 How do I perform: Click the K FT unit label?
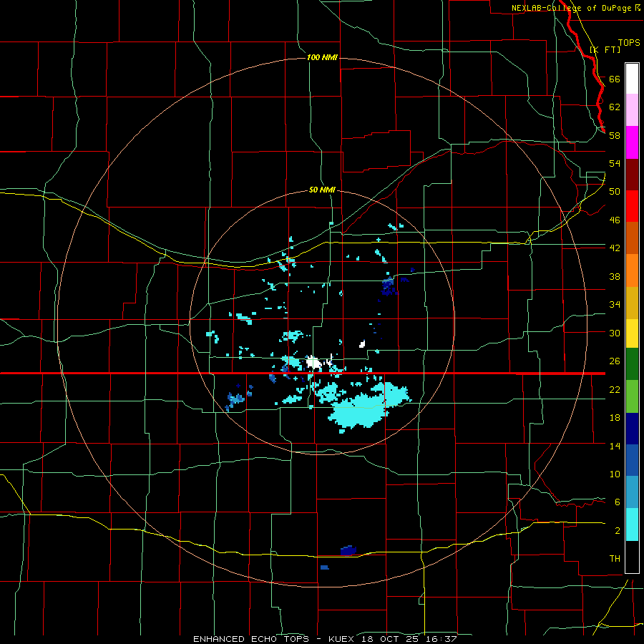(605, 49)
